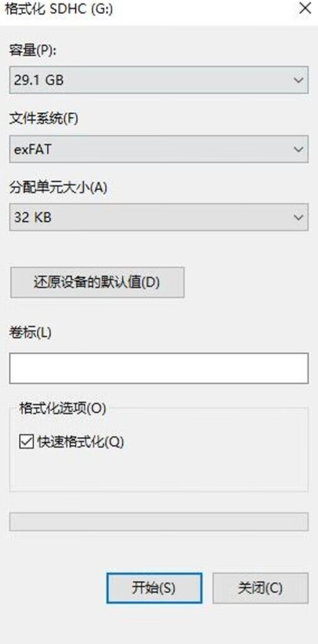
Task: Expand the 容量 dropdown arrow
Action: 298,79
